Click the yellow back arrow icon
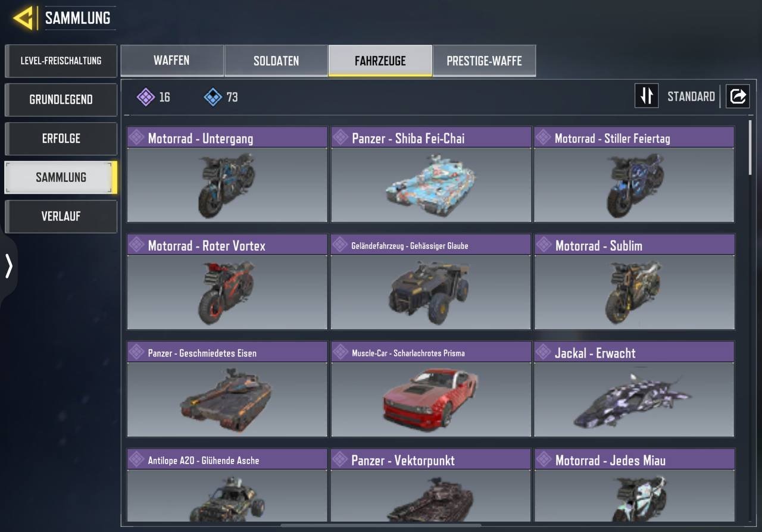The width and height of the screenshot is (762, 532). (x=23, y=18)
